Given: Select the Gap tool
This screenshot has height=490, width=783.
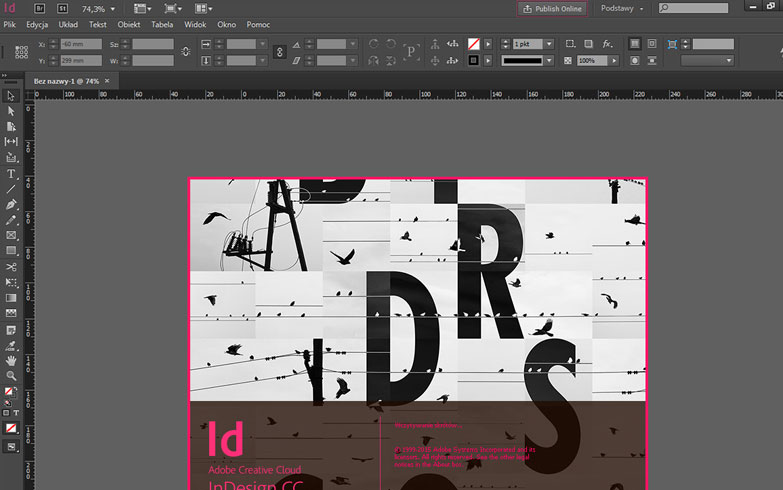Looking at the screenshot, I should pos(10,142).
